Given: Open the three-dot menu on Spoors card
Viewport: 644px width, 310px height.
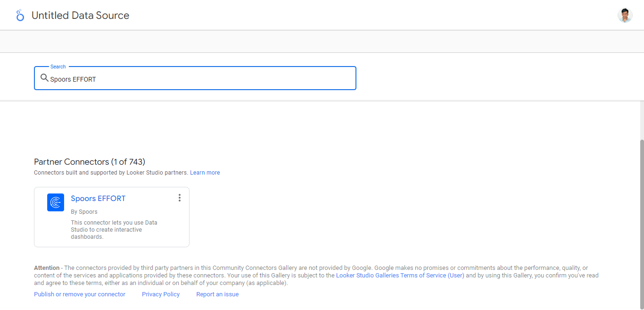Looking at the screenshot, I should click(179, 198).
